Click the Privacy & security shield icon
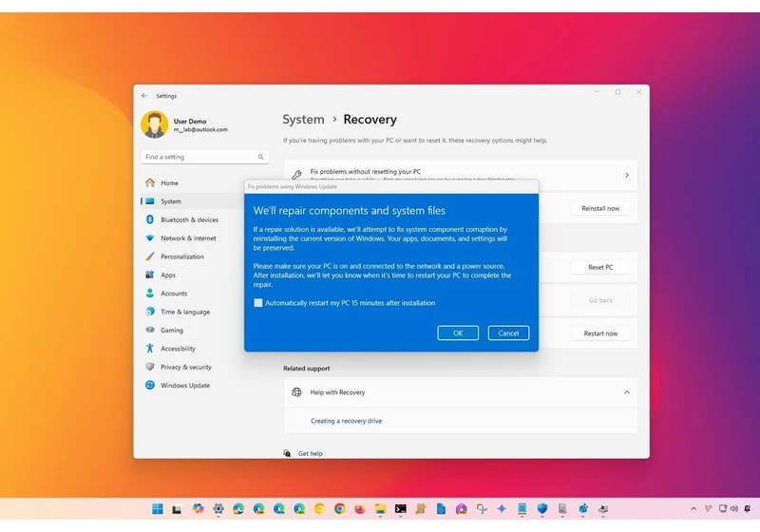The height and width of the screenshot is (532, 760). click(x=150, y=367)
